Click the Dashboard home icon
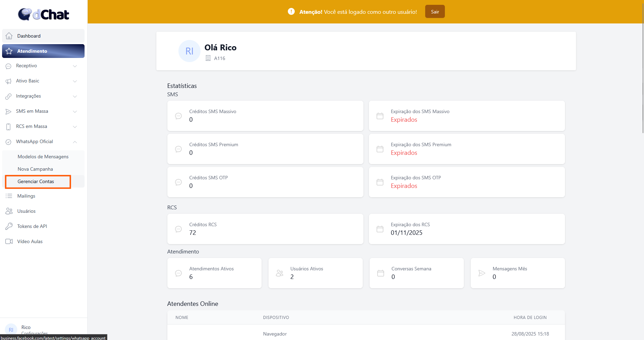 pos(9,36)
